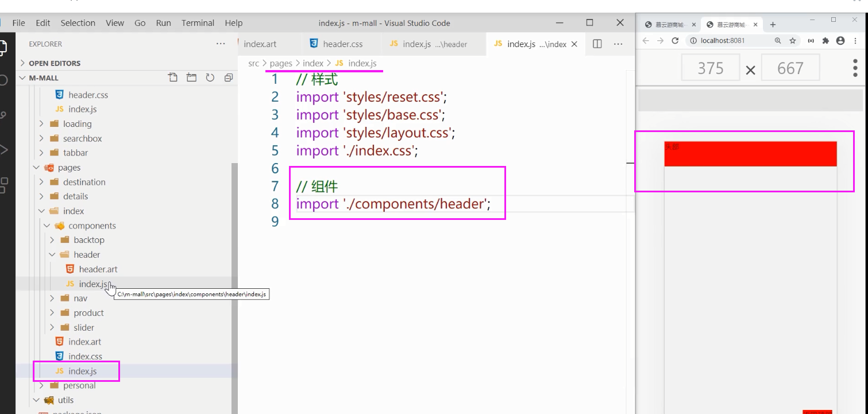The height and width of the screenshot is (414, 868).
Task: Expand the nav folder
Action: click(x=80, y=298)
